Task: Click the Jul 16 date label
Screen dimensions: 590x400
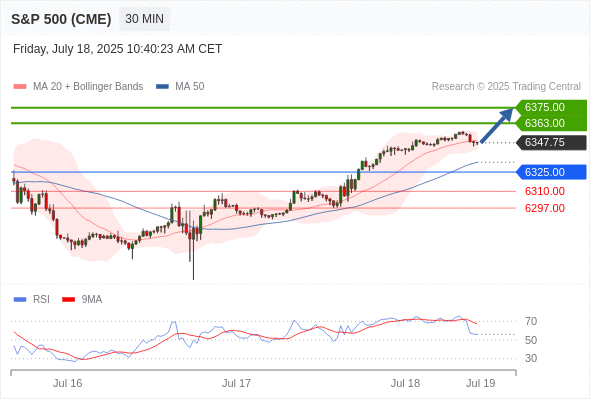Action: pyautogui.click(x=67, y=383)
